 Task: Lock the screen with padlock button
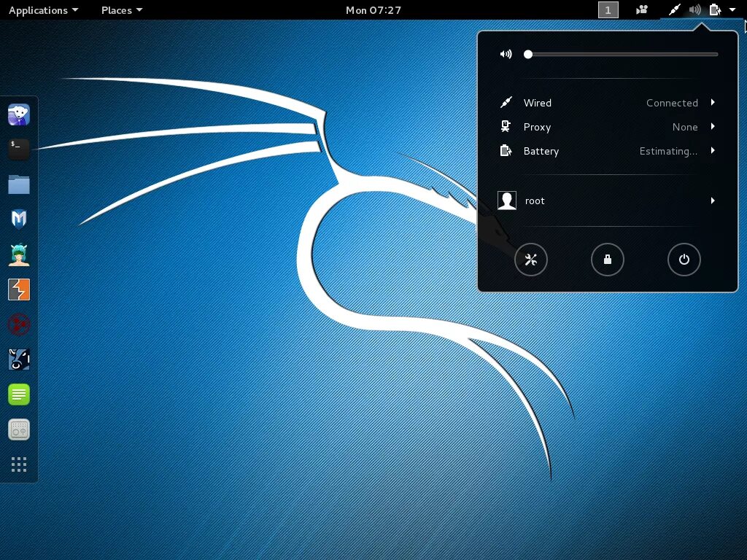click(x=608, y=260)
